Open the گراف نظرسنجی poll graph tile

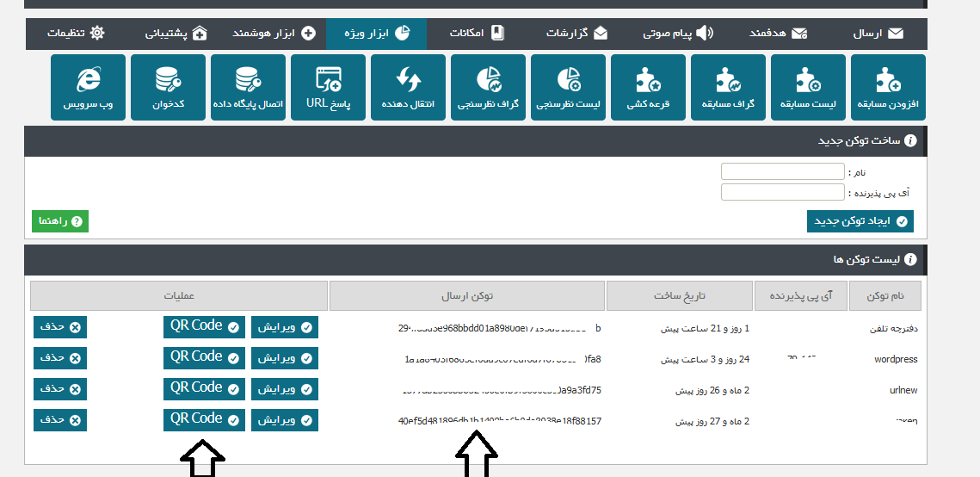(x=488, y=87)
